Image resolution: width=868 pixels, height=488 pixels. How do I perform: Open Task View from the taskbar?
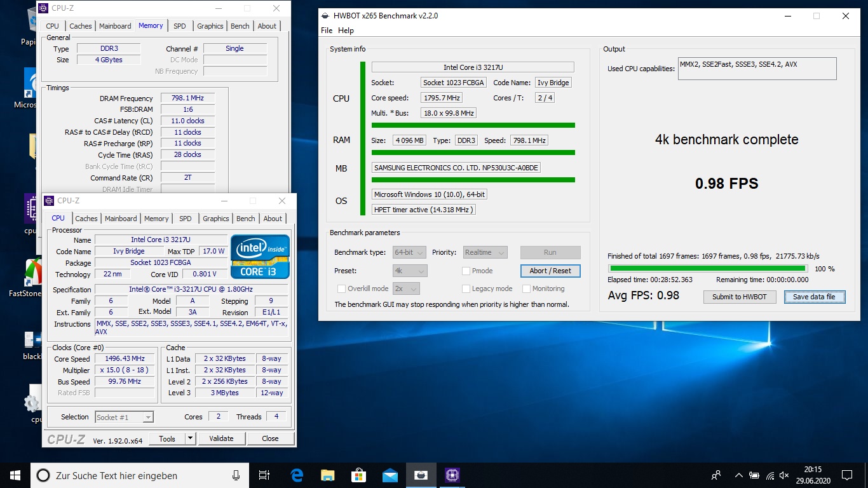pyautogui.click(x=264, y=475)
